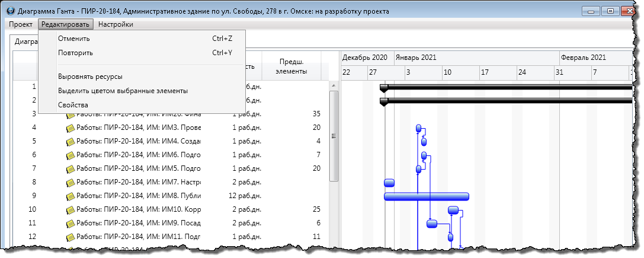
Task: Open the Проект menu
Action: pos(21,24)
